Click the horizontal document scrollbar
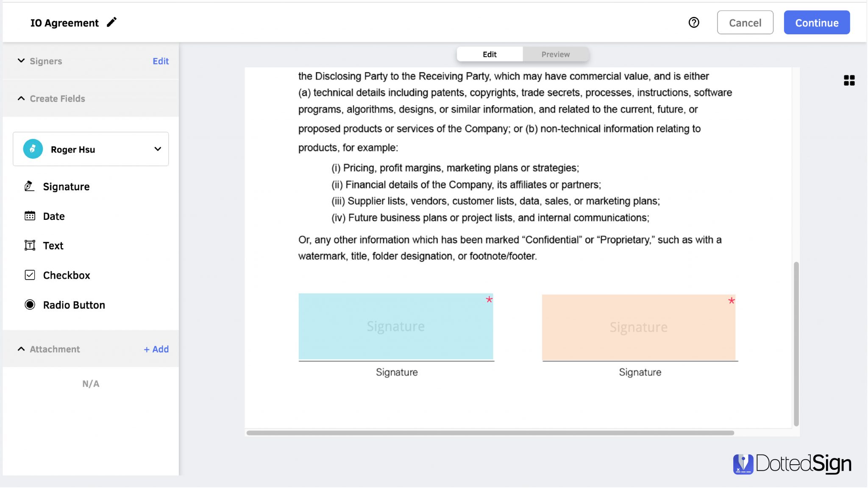This screenshot has height=488, width=868. tap(492, 433)
